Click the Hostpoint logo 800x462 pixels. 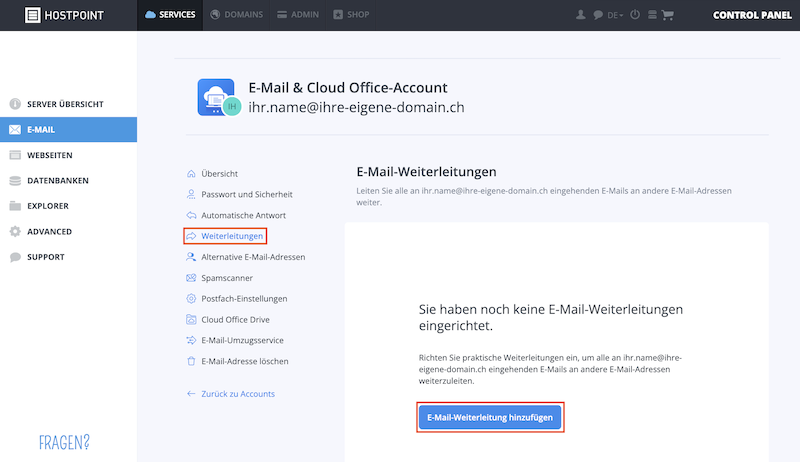(64, 15)
